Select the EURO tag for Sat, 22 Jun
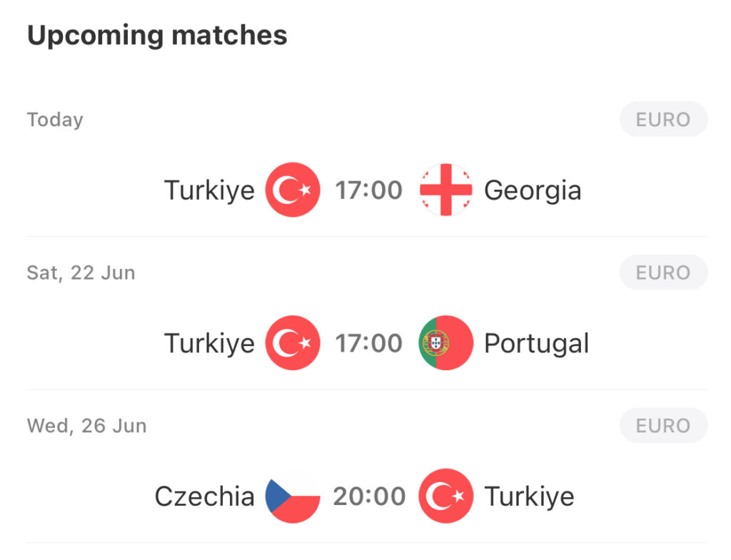731x560 pixels. pyautogui.click(x=663, y=273)
